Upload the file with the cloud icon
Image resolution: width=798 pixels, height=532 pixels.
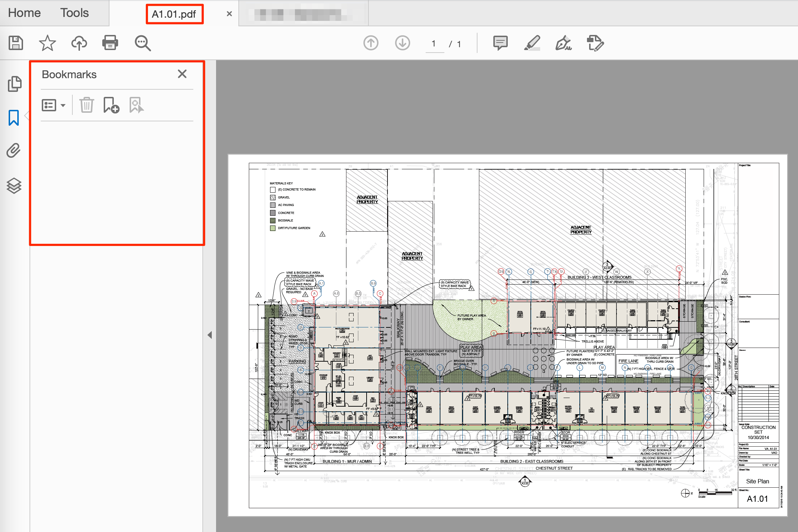79,43
